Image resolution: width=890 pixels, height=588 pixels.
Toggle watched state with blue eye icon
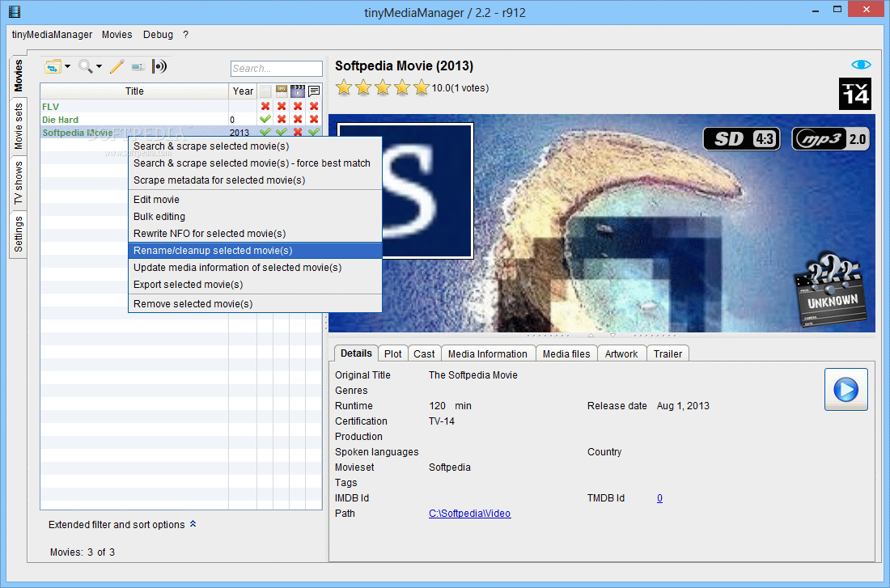861,65
